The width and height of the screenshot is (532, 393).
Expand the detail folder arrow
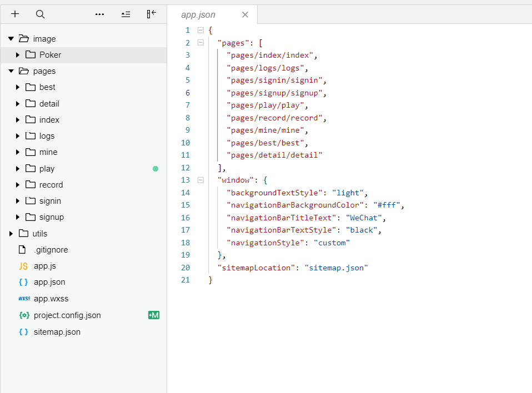[18, 103]
